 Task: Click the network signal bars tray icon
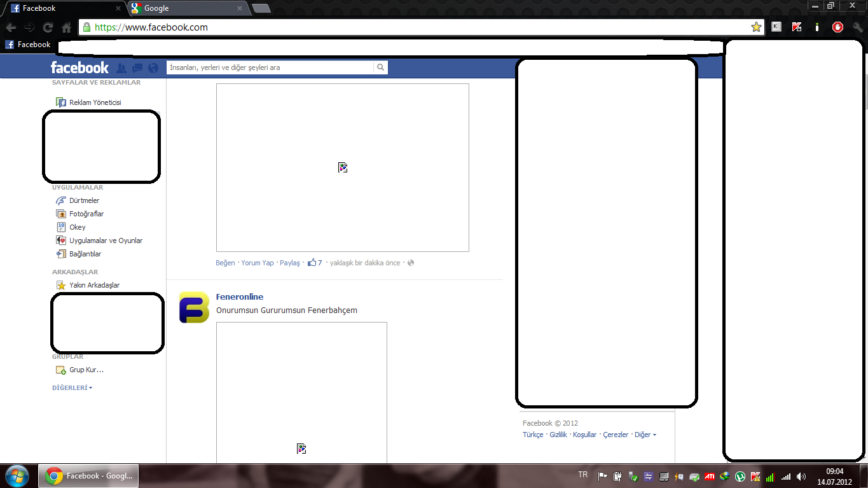point(786,476)
